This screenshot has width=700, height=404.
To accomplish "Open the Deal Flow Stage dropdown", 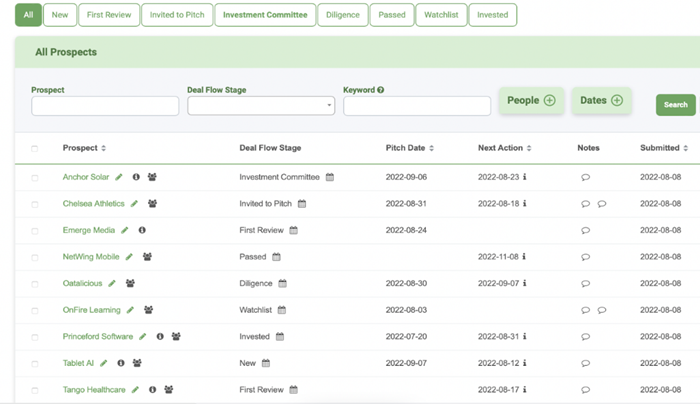I will (x=261, y=106).
